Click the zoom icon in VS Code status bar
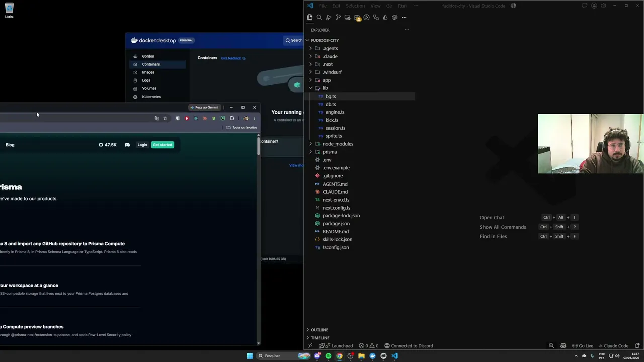Viewport: 644px width, 362px height. coord(551,346)
